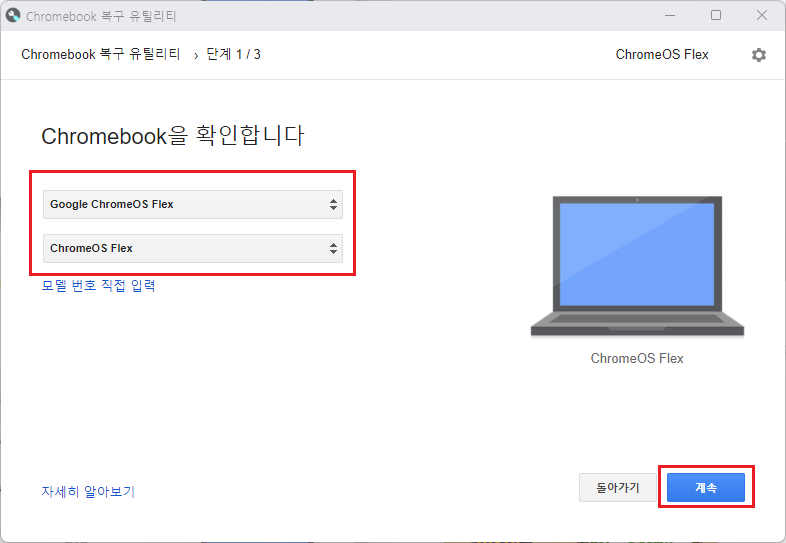Click the Chromebook 복구 유틸리티 breadcrumb text
786x543 pixels.
(101, 54)
